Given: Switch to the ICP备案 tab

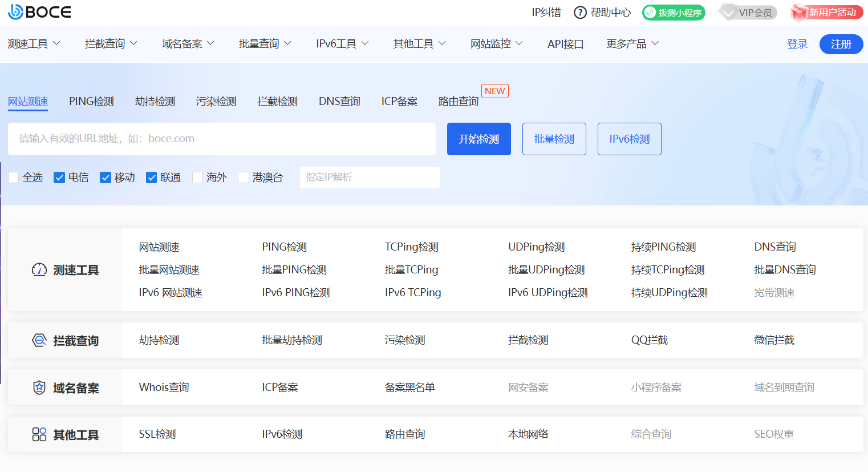Looking at the screenshot, I should coord(399,102).
